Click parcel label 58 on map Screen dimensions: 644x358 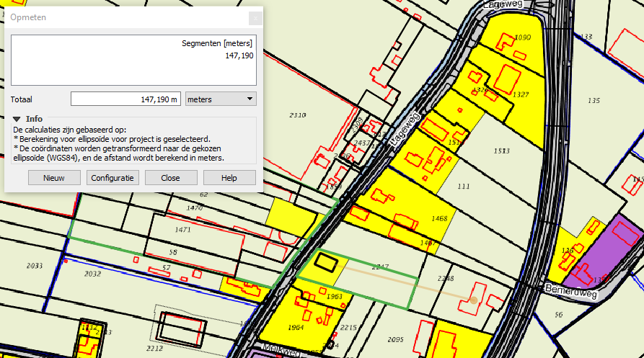coord(173,252)
